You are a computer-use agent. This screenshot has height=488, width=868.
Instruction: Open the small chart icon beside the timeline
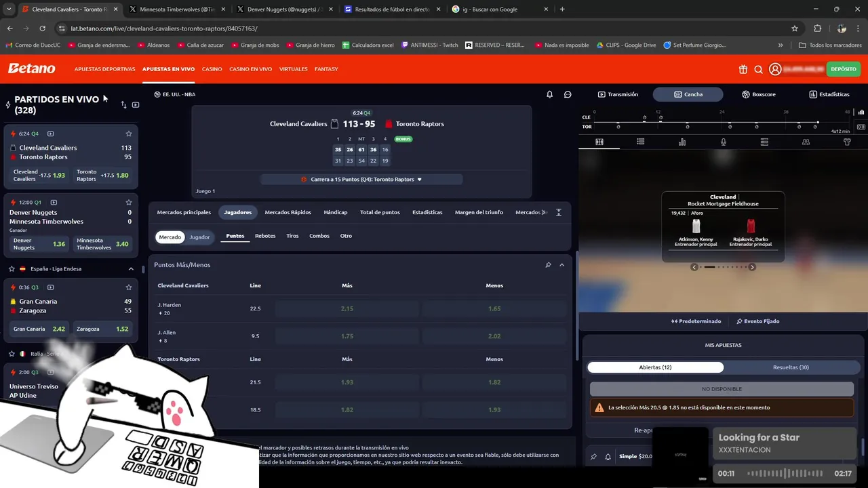861,112
